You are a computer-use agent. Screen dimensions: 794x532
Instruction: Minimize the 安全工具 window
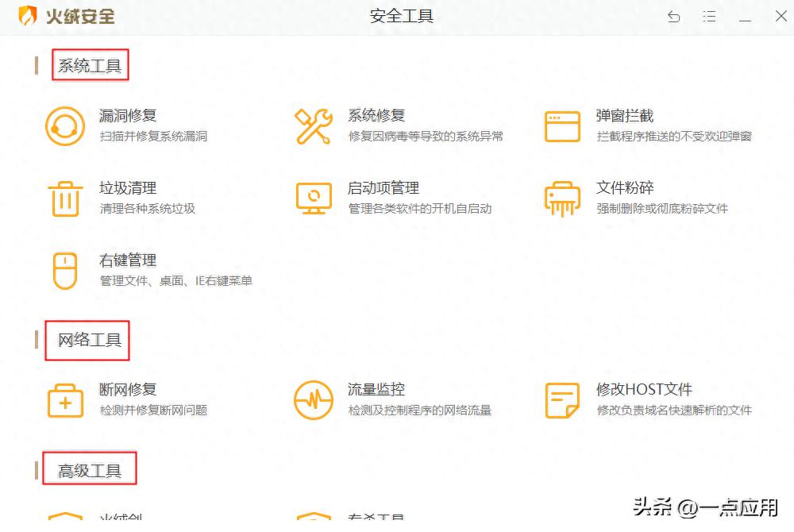pos(745,17)
